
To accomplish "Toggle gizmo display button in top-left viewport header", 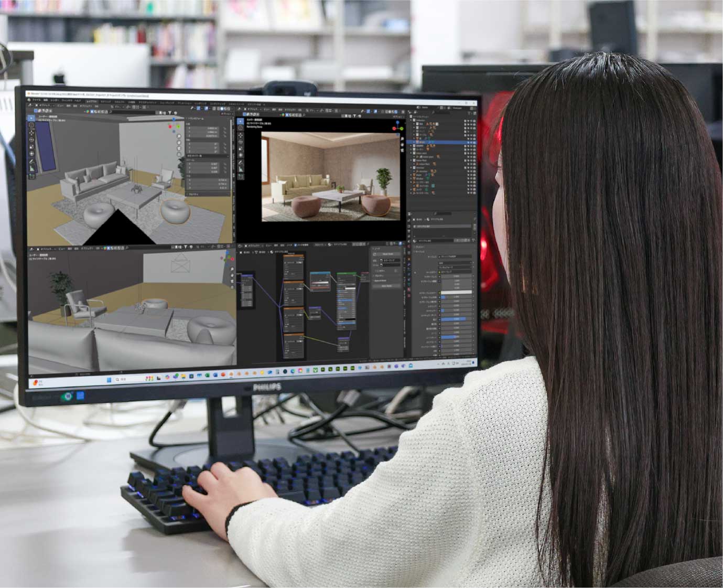I will pyautogui.click(x=199, y=109).
